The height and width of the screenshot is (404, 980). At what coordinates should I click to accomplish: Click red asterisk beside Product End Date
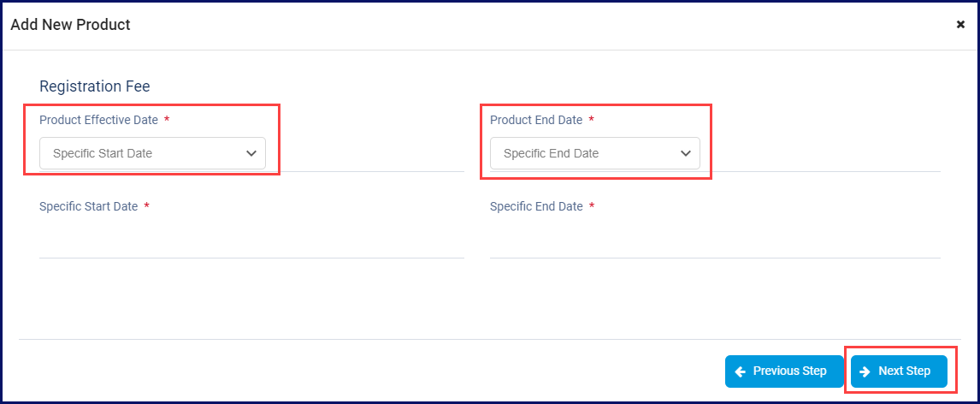(x=591, y=120)
